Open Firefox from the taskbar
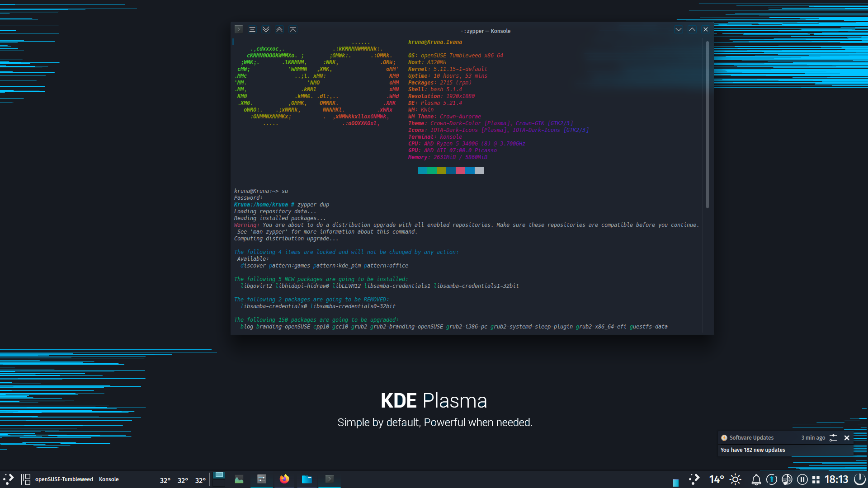 click(284, 479)
